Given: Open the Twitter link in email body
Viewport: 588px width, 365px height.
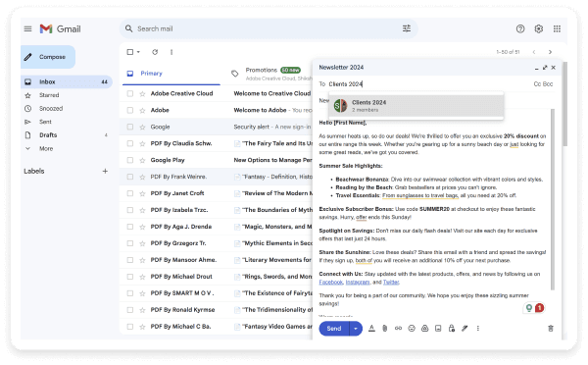Looking at the screenshot, I should click(391, 283).
